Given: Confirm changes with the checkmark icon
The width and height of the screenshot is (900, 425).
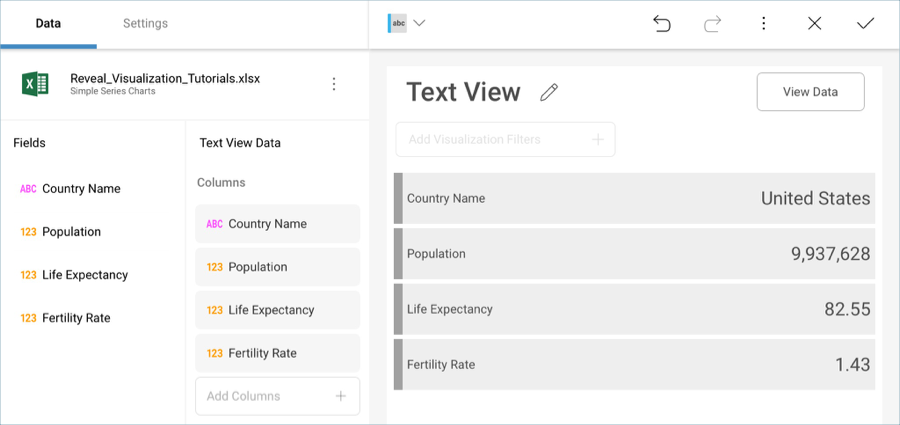Looking at the screenshot, I should click(865, 23).
